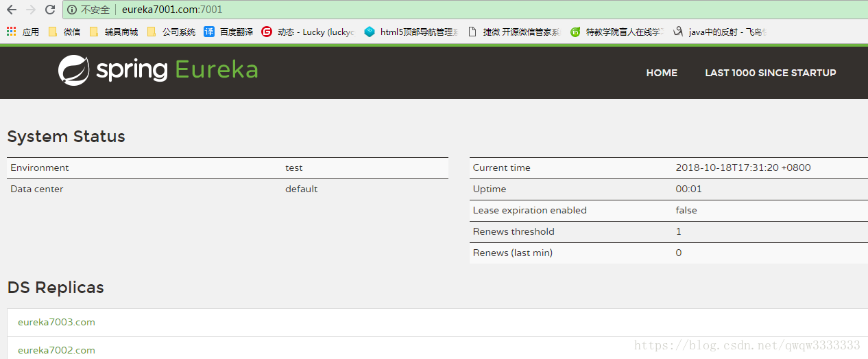
Task: Click the System Status heading
Action: pos(67,137)
